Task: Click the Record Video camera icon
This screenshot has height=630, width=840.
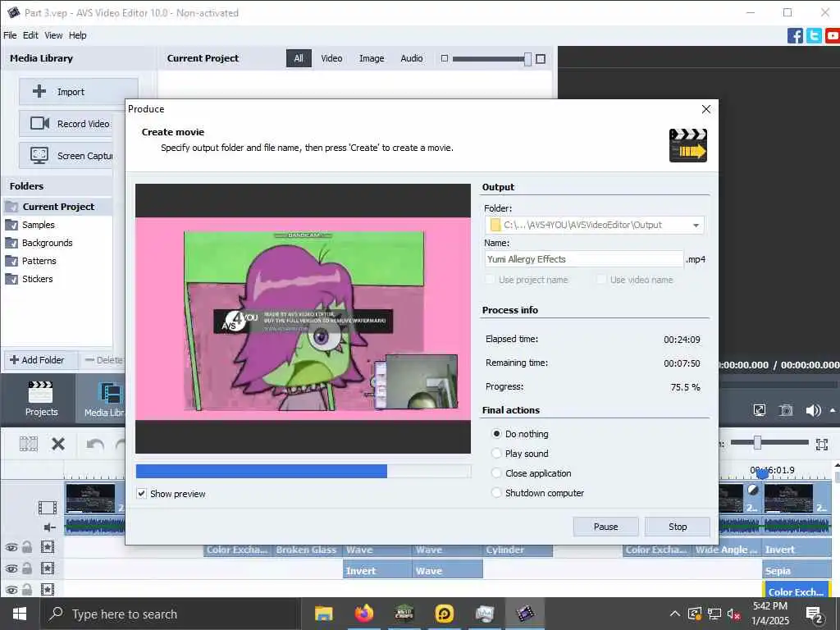Action: tap(39, 123)
